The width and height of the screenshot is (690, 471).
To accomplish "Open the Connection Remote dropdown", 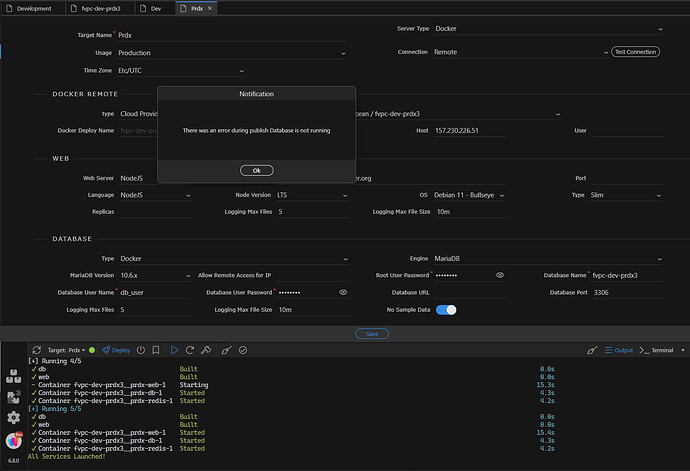I will [521, 52].
